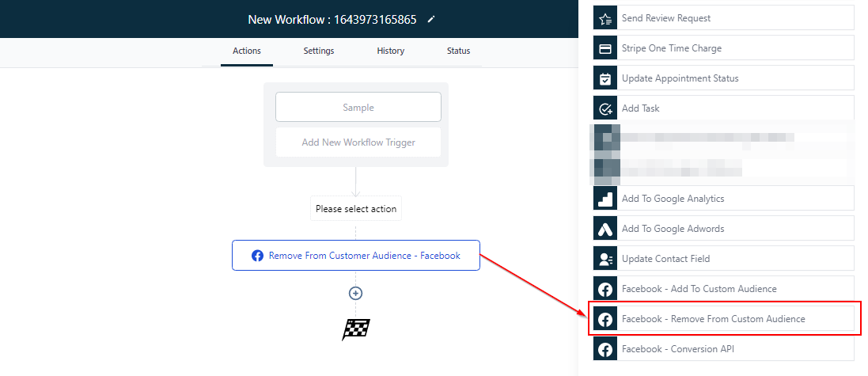
Task: Switch to the Settings tab
Action: click(x=319, y=51)
